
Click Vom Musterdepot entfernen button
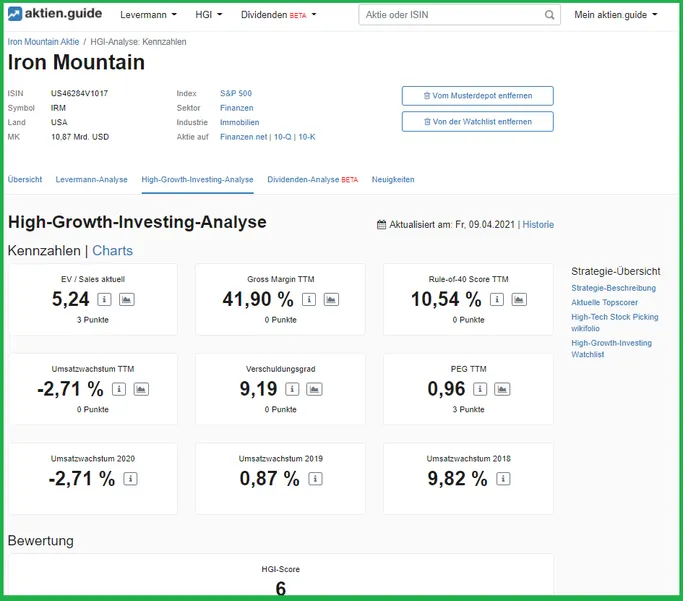pyautogui.click(x=478, y=96)
